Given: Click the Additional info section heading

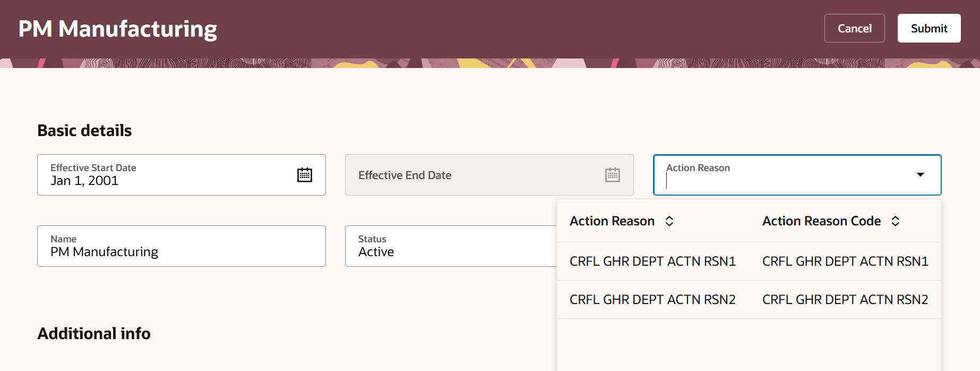Looking at the screenshot, I should click(x=94, y=334).
